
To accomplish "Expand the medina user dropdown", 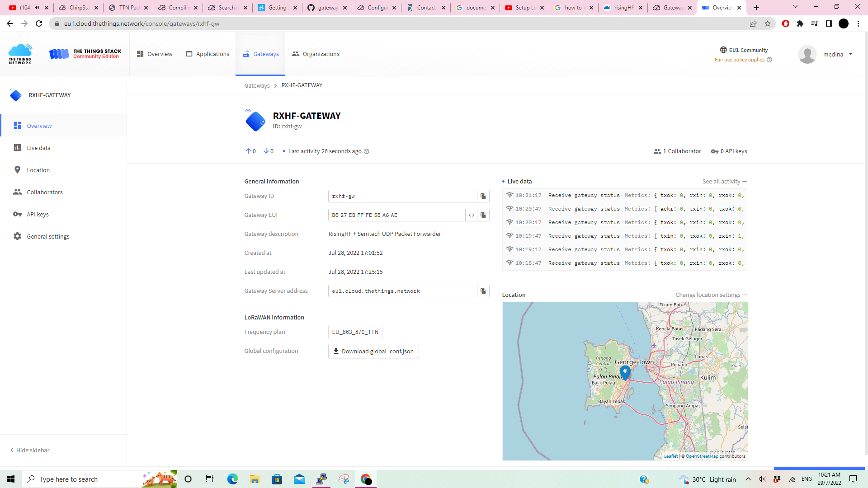I will coord(850,54).
